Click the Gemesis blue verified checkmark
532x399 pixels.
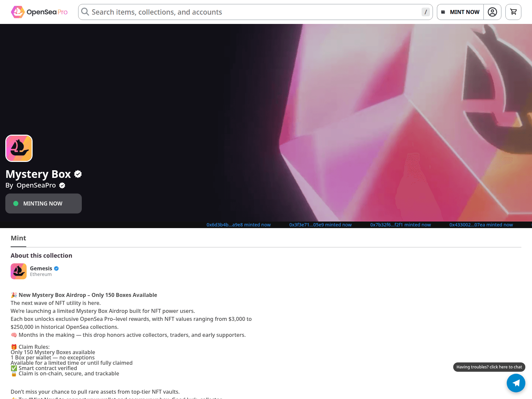pos(57,268)
